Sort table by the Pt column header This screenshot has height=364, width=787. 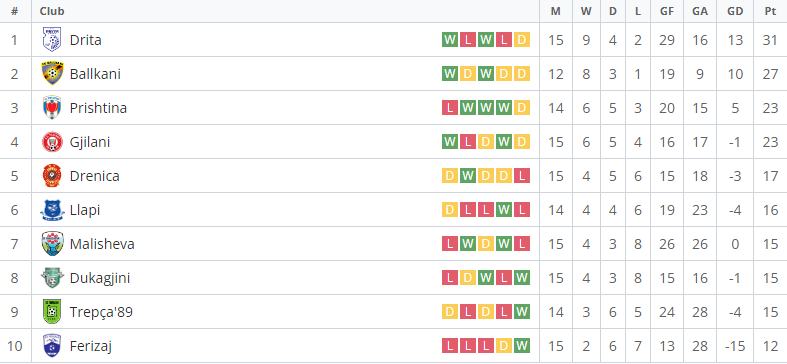(x=770, y=11)
